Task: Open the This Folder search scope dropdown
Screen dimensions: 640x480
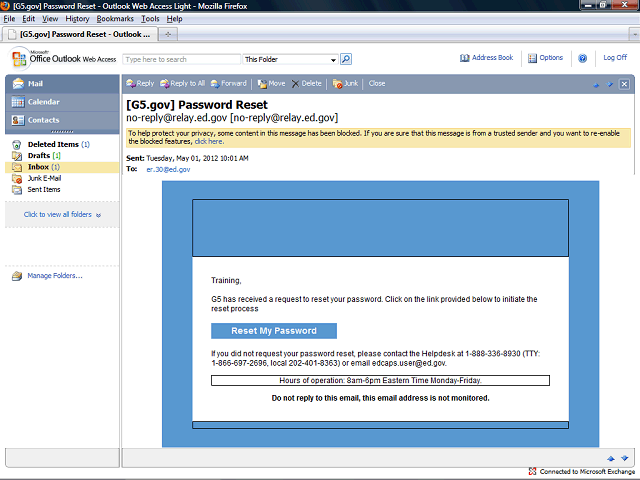Action: tap(290, 60)
